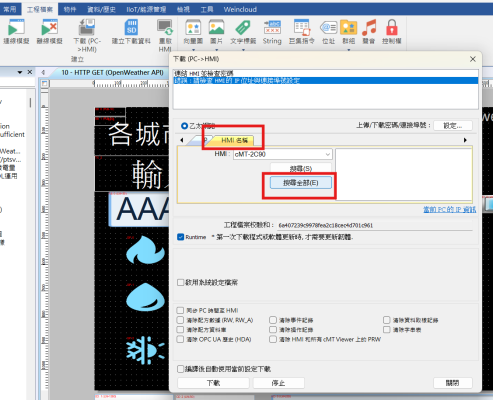Switch to the HMI name tab
493x400 pixels.
click(x=234, y=140)
